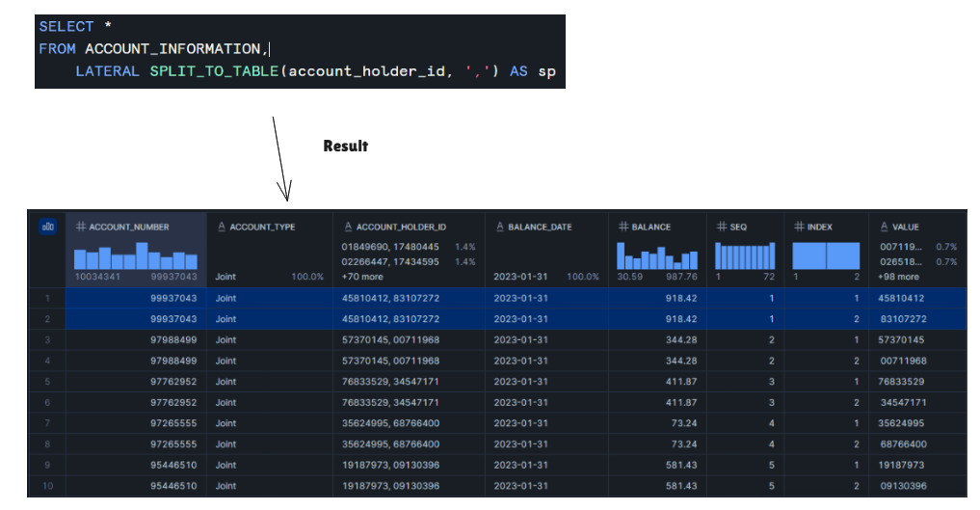Viewport: 980px width, 510px height.
Task: Click balance 73.24 in row 7
Action: [x=684, y=423]
